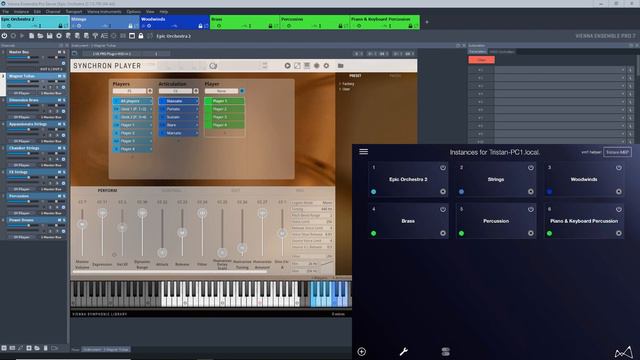Mute the Power Drums channel

click(x=60, y=220)
